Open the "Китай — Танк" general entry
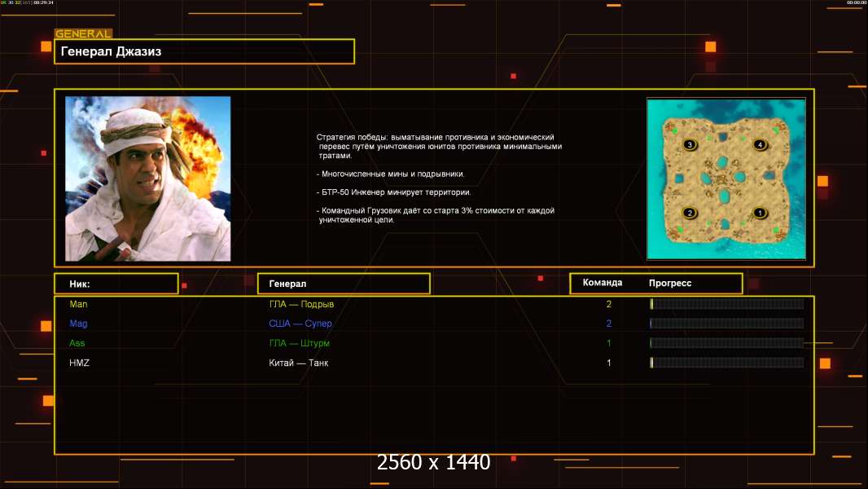This screenshot has height=489, width=868. [x=299, y=363]
